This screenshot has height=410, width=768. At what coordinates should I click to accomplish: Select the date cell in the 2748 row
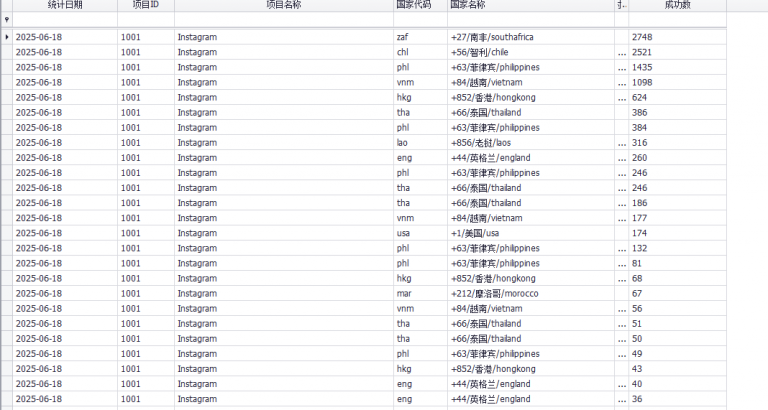pos(65,37)
